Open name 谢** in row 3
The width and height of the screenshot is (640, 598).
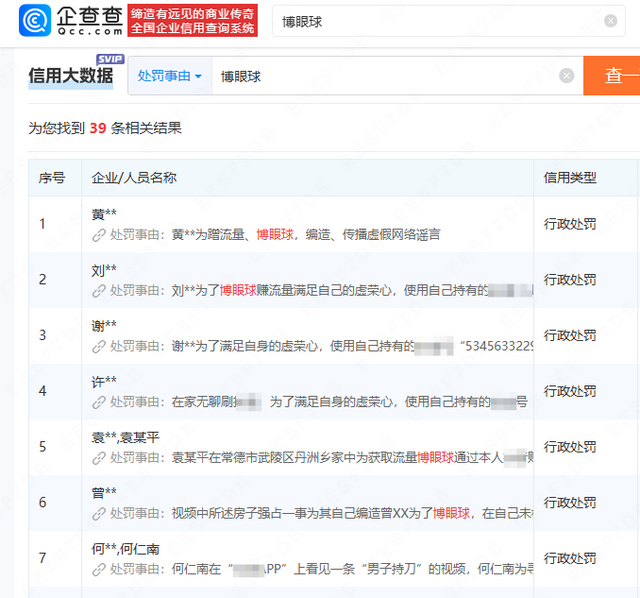(x=104, y=326)
